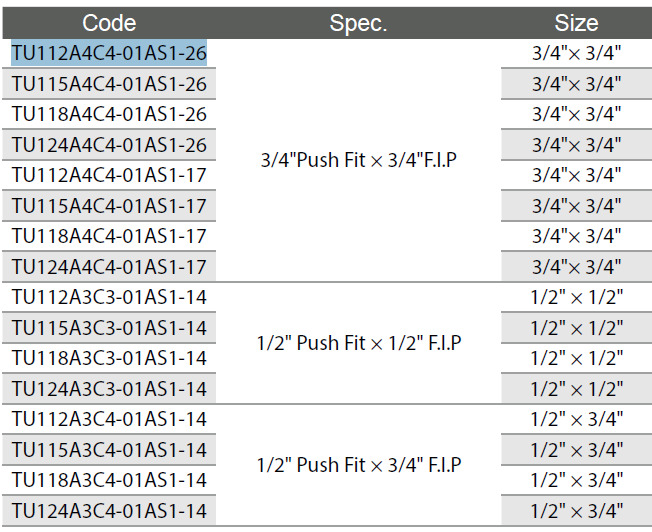Select the TU115A4C4-01AS1-17 cell
652x532 pixels.
pos(109,206)
